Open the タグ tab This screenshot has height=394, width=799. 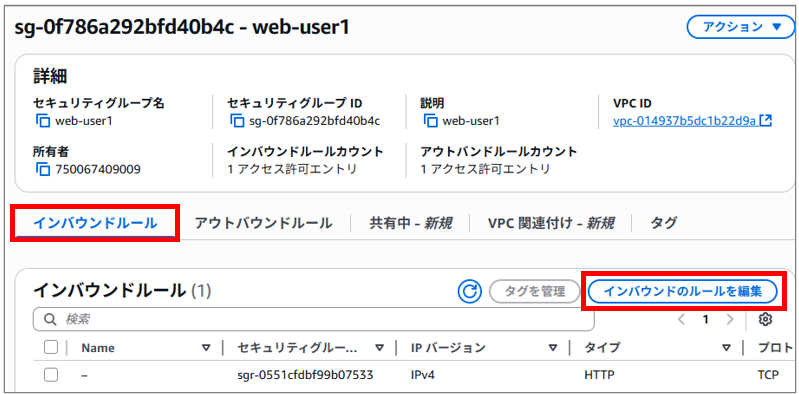(x=663, y=223)
